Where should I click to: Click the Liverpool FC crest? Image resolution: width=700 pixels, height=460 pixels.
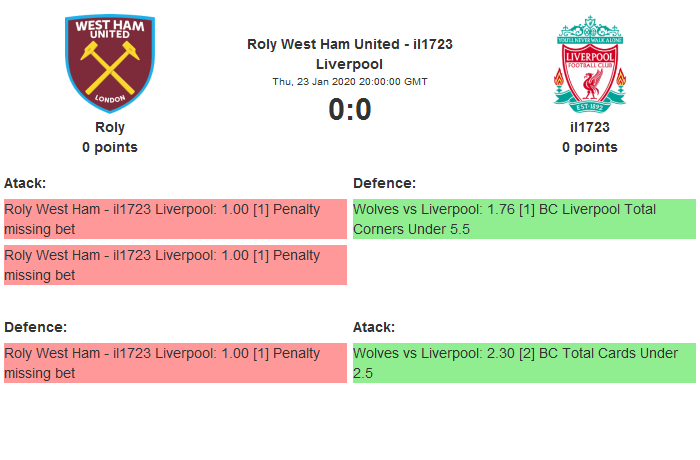(x=590, y=62)
